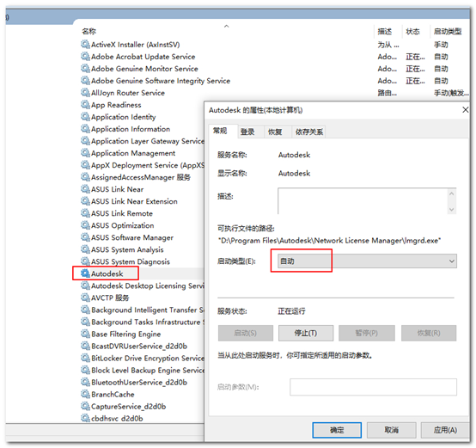476x448 pixels.
Task: Select the Autodesk service gear icon
Action: tap(85, 273)
